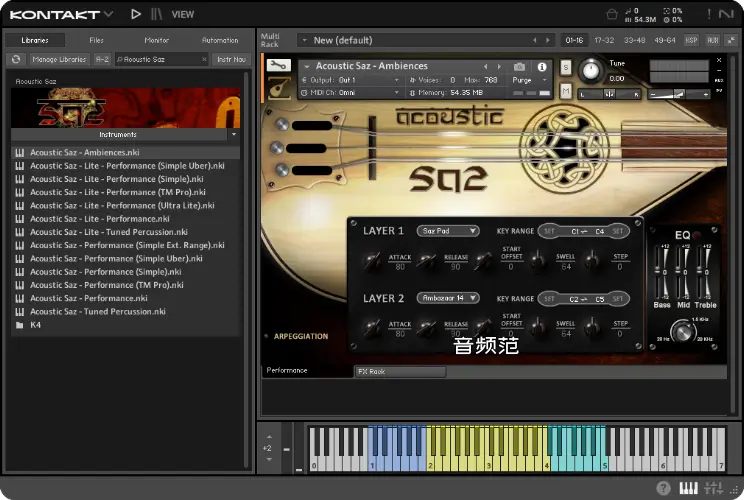Open Layer 2 Ambazaar 14 dropdown
The image size is (744, 500).
tap(447, 298)
